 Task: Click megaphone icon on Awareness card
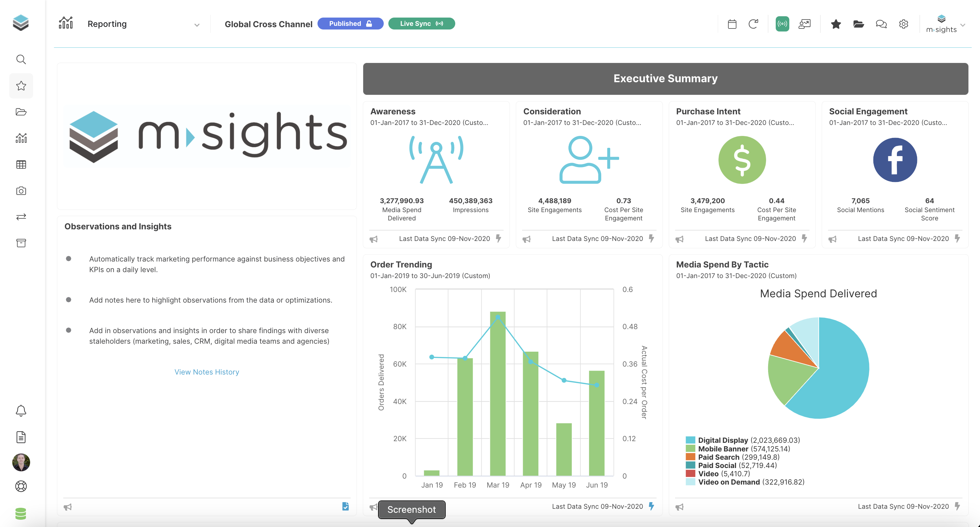coord(373,239)
